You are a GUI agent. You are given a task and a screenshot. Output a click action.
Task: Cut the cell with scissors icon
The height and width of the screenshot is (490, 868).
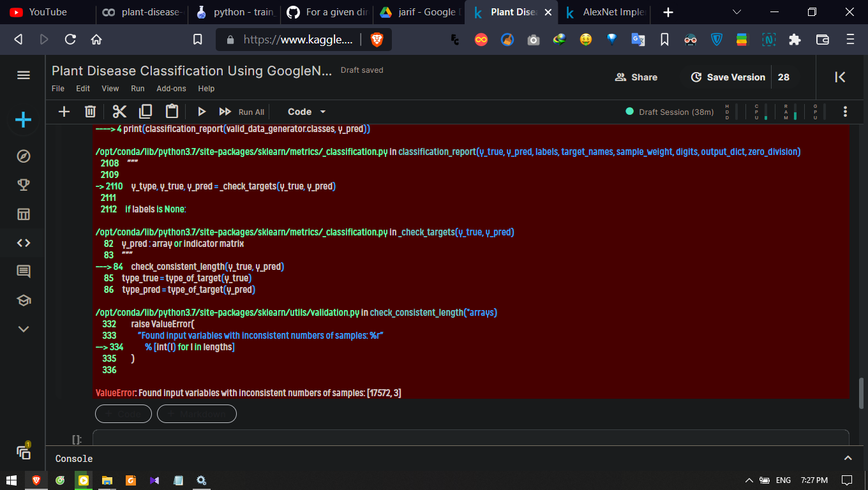(x=119, y=112)
